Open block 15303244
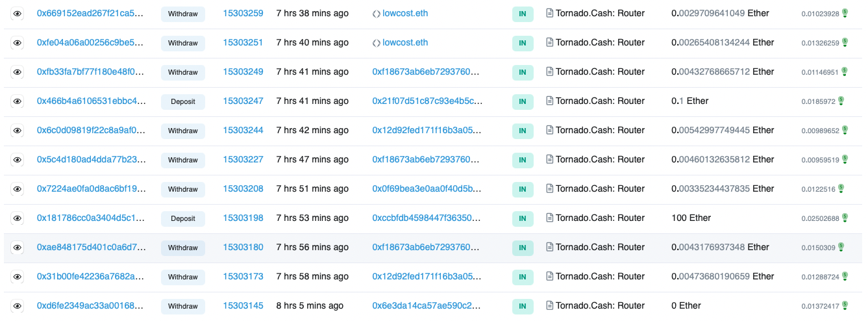The image size is (868, 321). point(243,131)
